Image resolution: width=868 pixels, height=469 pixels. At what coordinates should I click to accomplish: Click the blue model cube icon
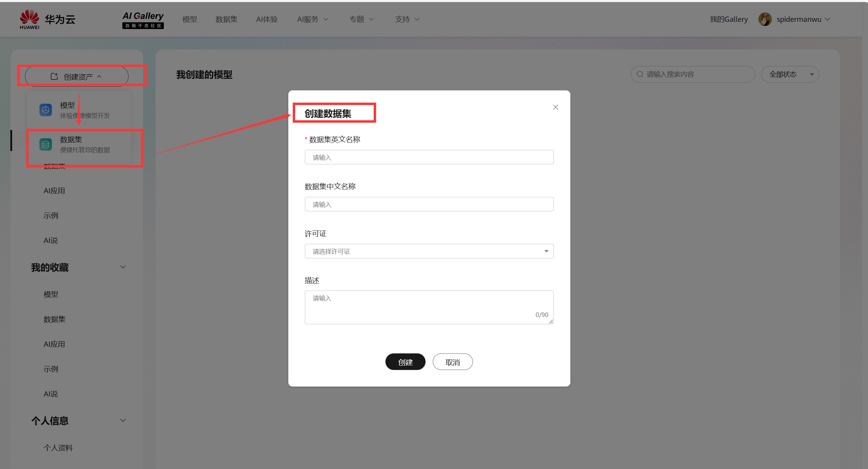point(46,110)
